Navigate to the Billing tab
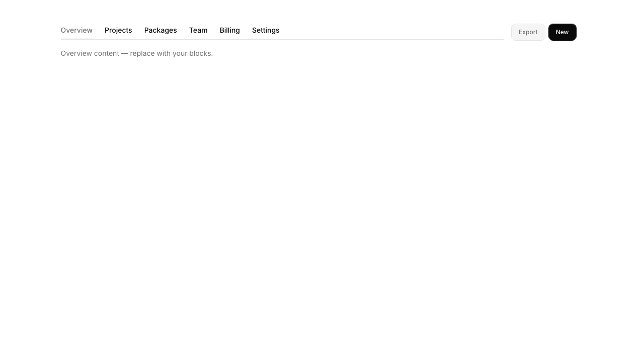 (x=229, y=30)
